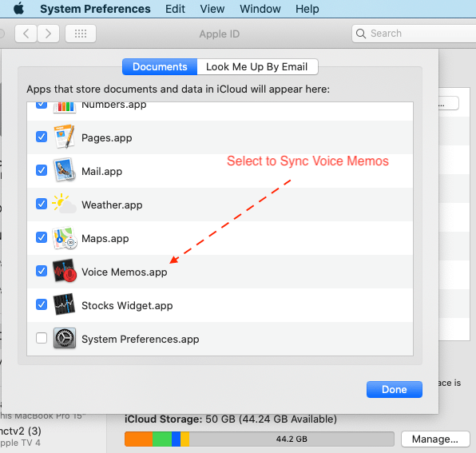Click the Mail app stamp icon
This screenshot has height=453, width=476.
65,170
